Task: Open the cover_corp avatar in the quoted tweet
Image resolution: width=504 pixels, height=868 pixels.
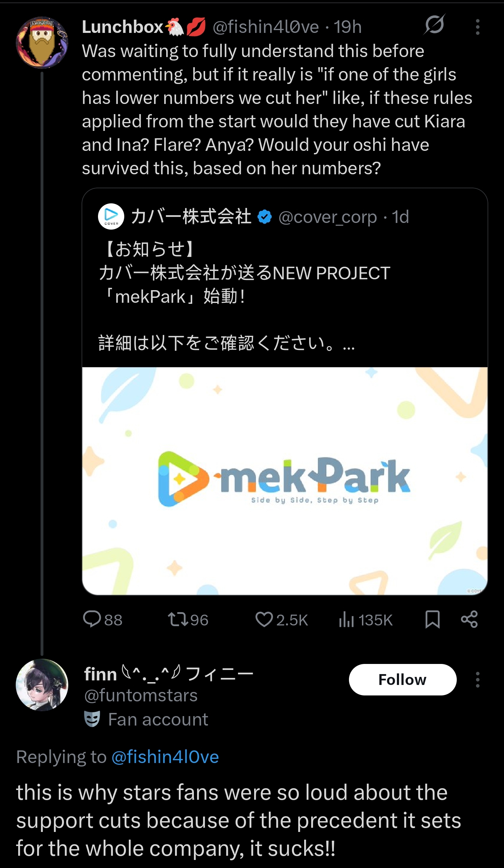Action: tap(111, 217)
